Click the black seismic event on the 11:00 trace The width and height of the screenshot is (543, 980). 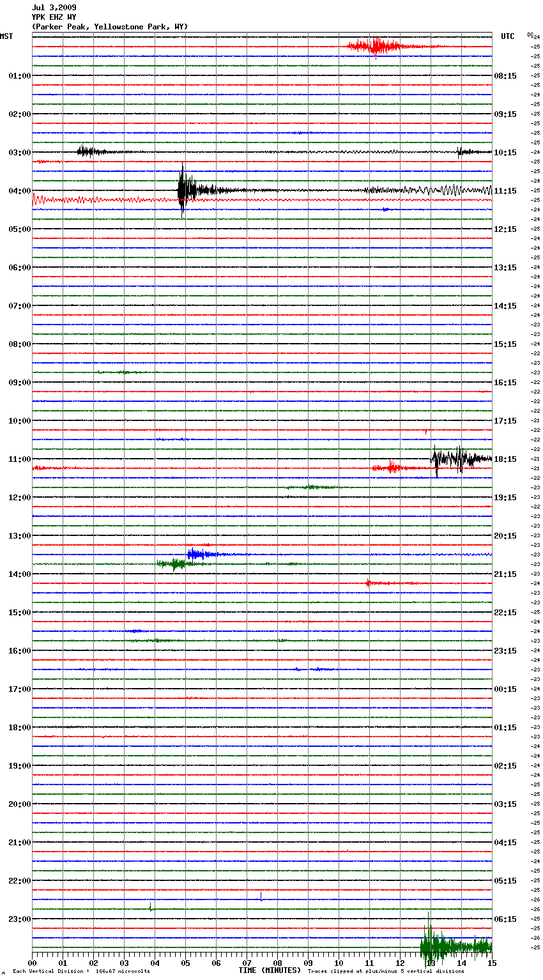click(460, 459)
